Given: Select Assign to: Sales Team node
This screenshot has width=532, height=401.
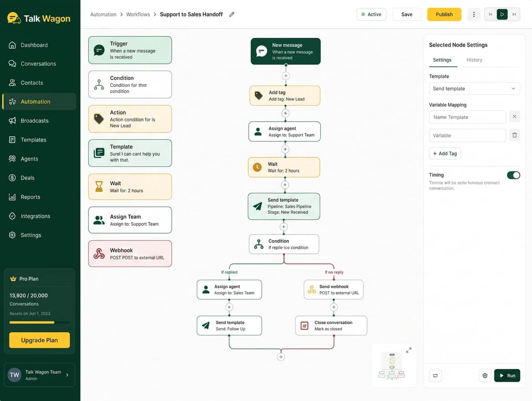Looking at the screenshot, I should [230, 290].
